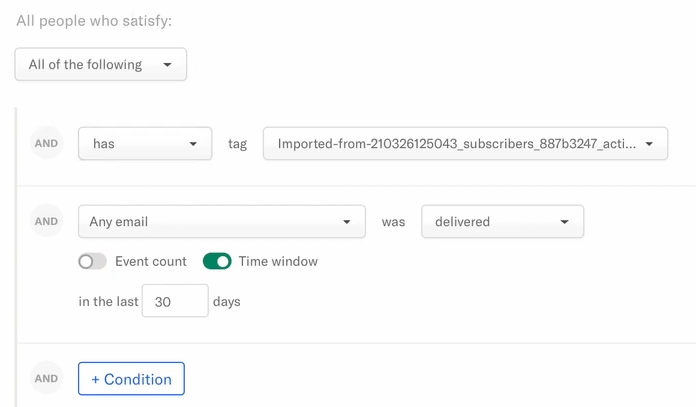Screen dimensions: 696x407
Task: Click the AND badge beside the tag row
Action: tap(47, 143)
